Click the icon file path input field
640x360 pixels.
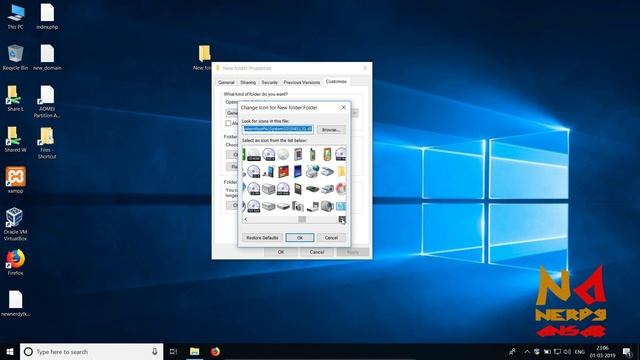tap(278, 129)
